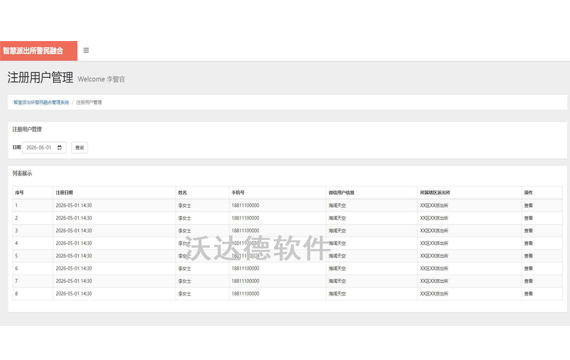This screenshot has height=360, width=570.
Task: Open the calendar picker icon in date field
Action: (60, 147)
